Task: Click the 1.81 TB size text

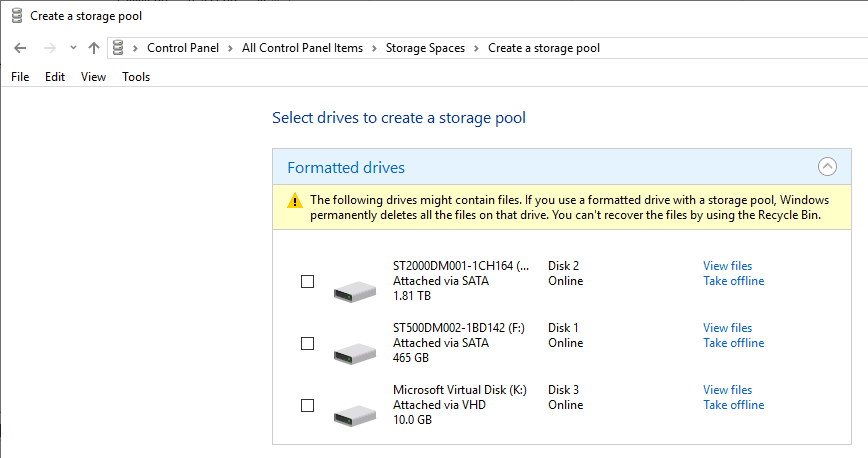Action: pos(412,296)
